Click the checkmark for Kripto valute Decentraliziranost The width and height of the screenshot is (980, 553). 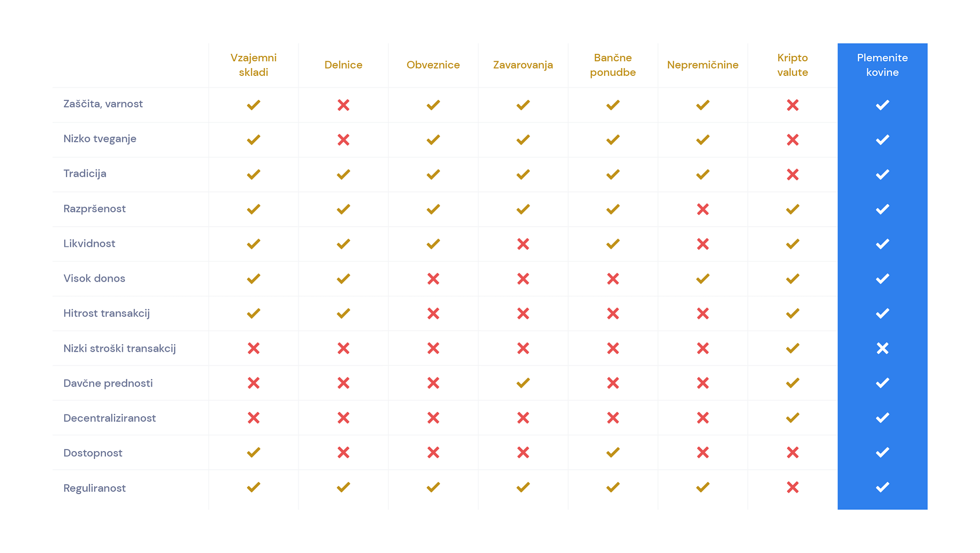(792, 418)
